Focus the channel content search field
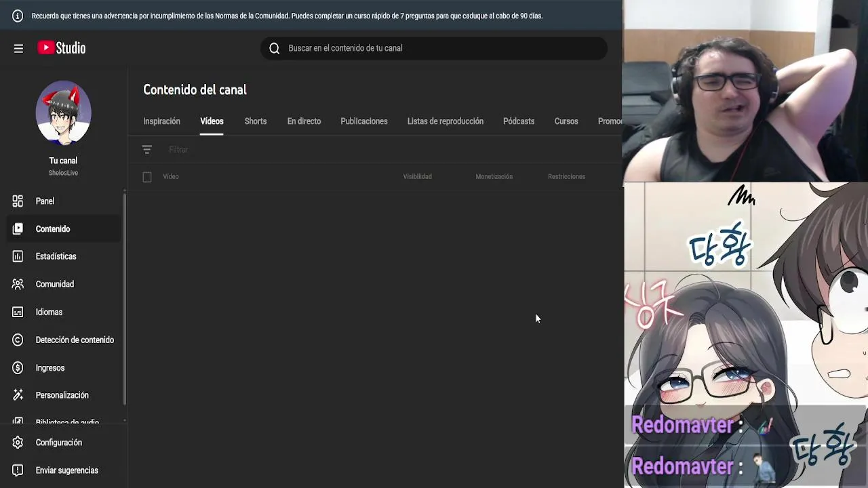Viewport: 868px width, 488px height. (434, 48)
